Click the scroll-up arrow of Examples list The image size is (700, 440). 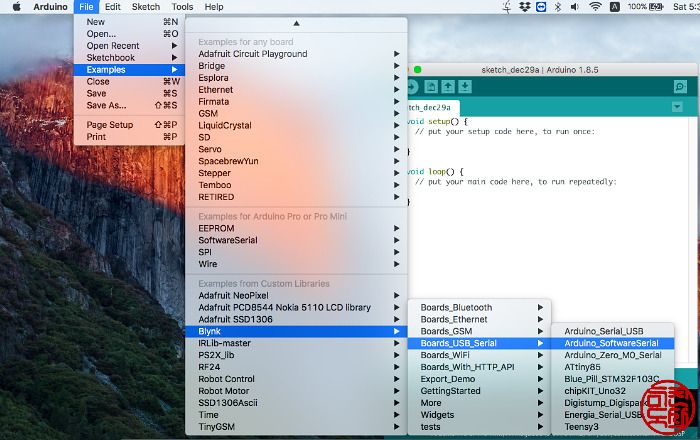[296, 23]
